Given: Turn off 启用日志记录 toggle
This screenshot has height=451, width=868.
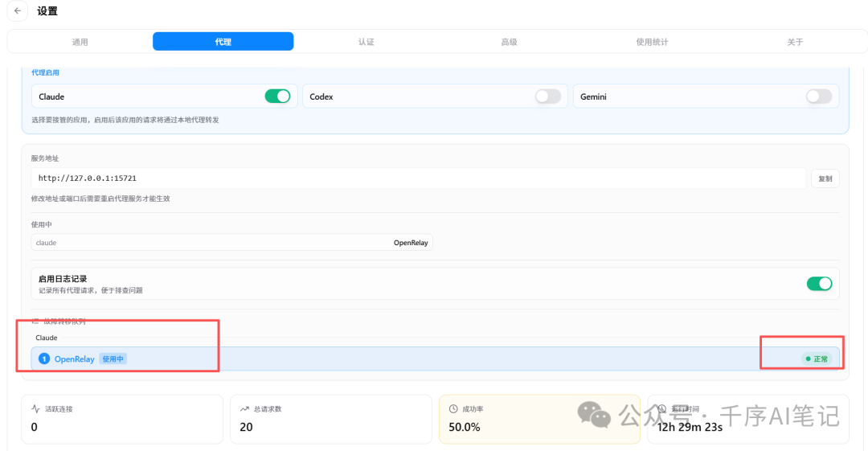Looking at the screenshot, I should pos(819,284).
